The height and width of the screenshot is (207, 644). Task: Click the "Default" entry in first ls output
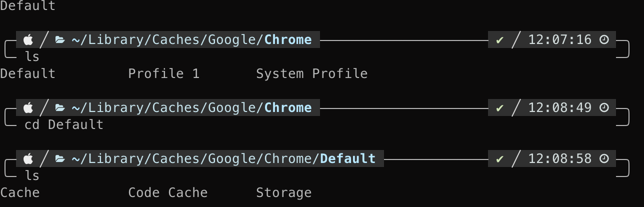tap(28, 73)
